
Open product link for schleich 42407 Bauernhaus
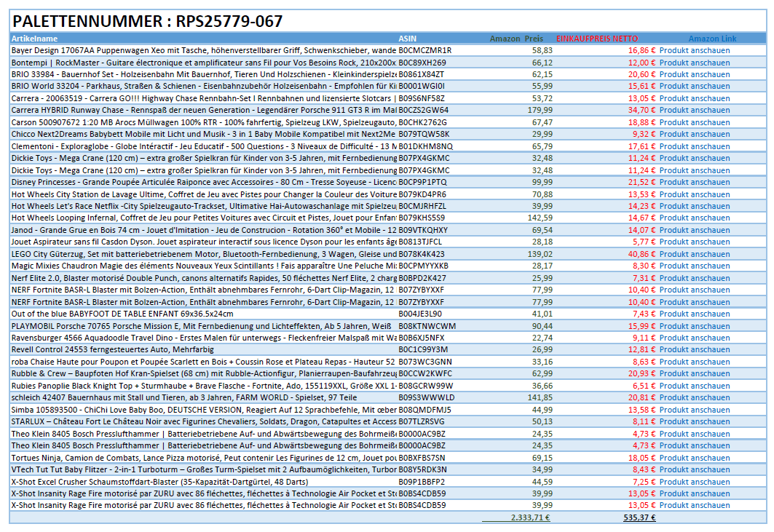tap(694, 397)
